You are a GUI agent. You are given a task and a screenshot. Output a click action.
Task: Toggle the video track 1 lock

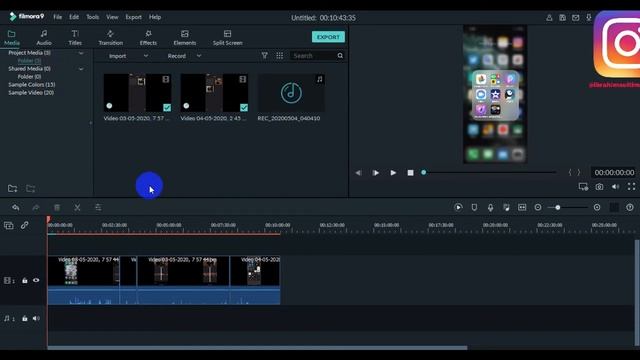[x=24, y=280]
